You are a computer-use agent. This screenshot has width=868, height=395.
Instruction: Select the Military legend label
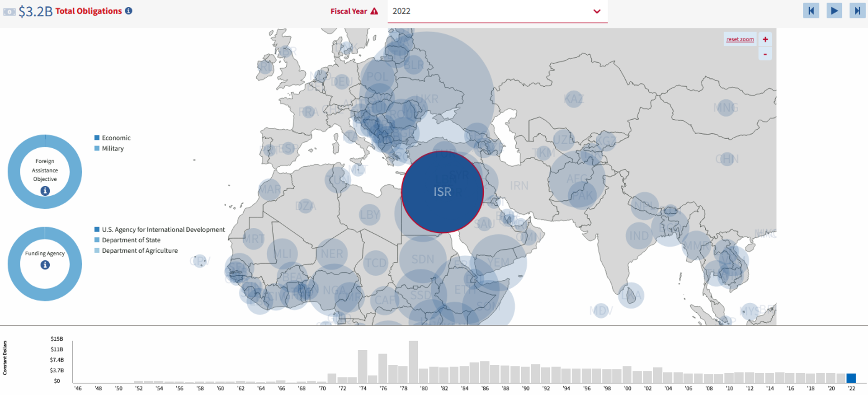pyautogui.click(x=113, y=148)
